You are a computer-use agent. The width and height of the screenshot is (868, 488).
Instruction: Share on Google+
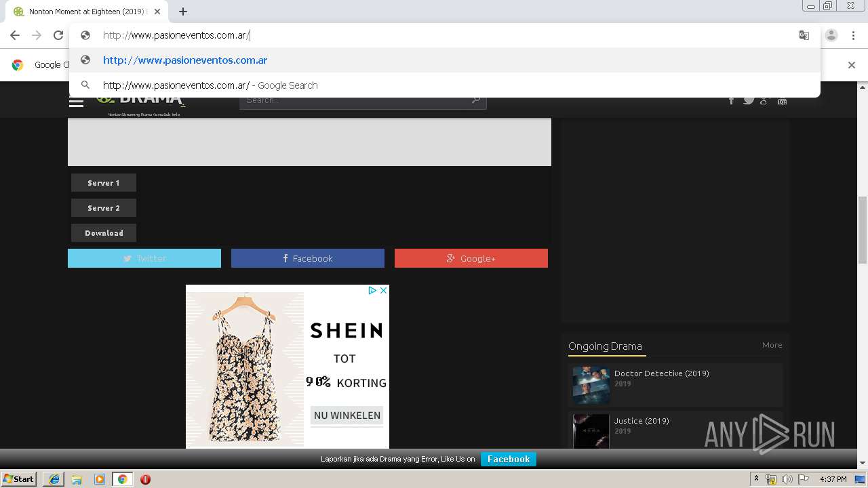pos(471,258)
